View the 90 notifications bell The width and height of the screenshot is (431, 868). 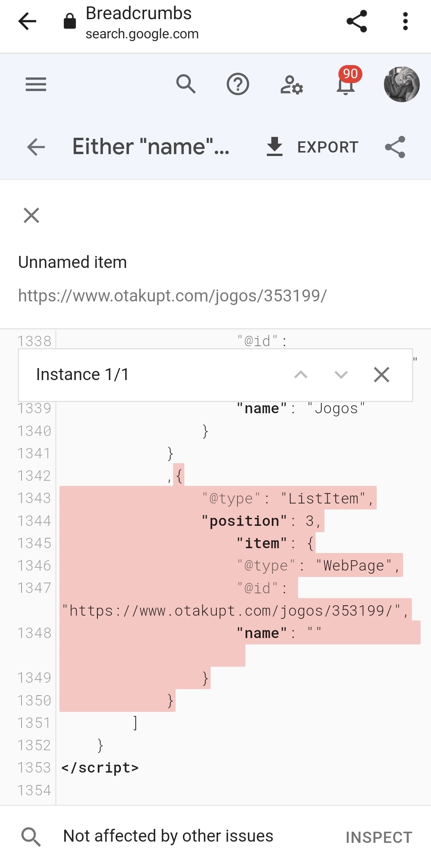(346, 82)
